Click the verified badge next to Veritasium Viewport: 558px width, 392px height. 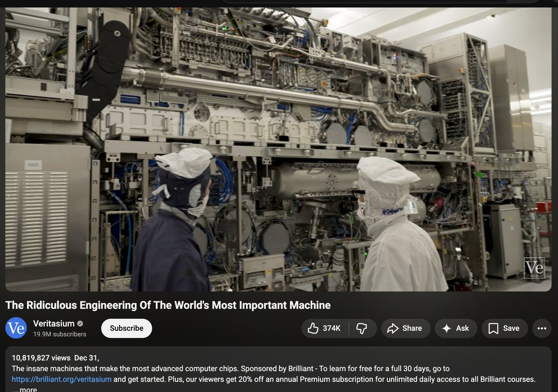(x=80, y=324)
